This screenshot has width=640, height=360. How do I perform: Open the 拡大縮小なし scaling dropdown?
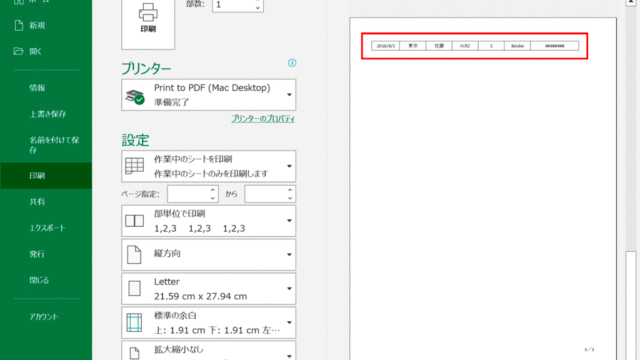tap(209, 351)
